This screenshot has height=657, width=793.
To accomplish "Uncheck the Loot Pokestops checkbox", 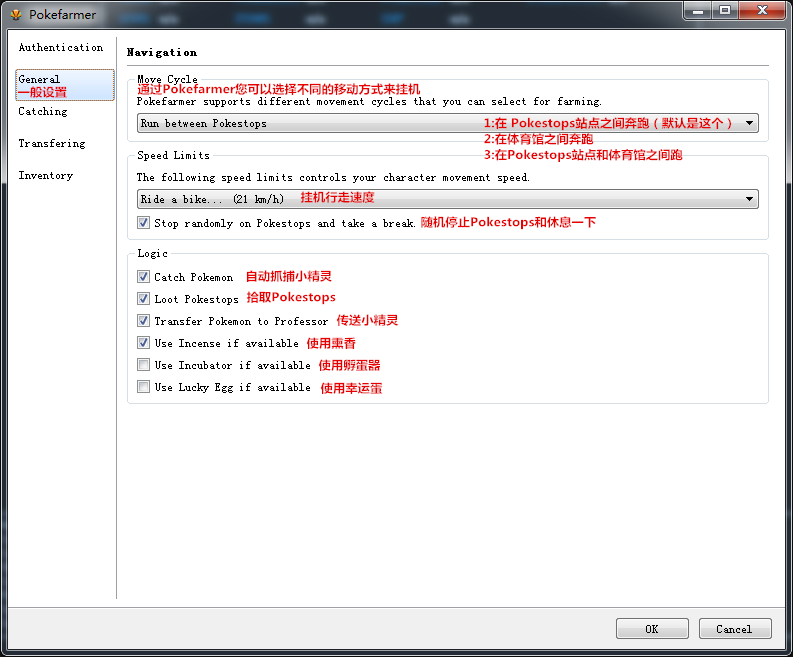I will 144,299.
